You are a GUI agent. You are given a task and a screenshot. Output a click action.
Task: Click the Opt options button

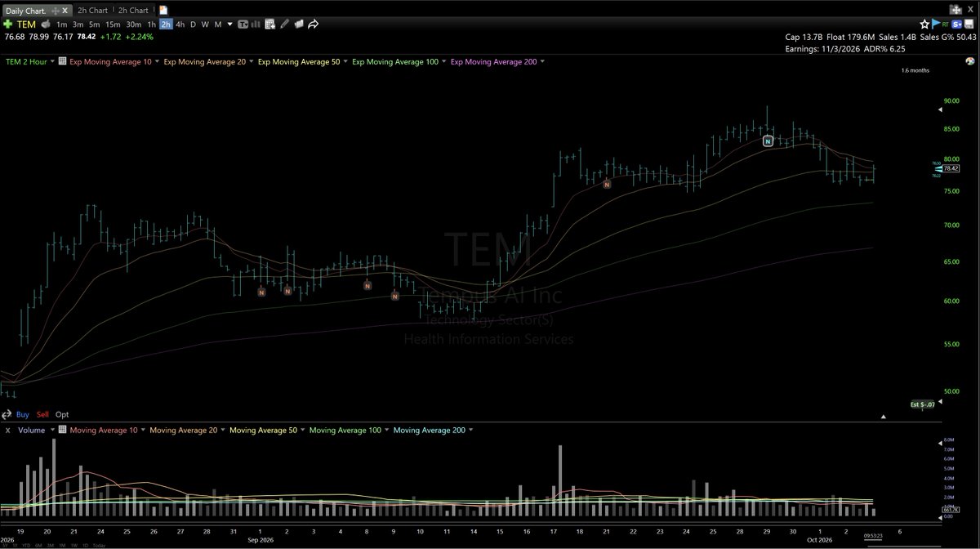pos(62,414)
